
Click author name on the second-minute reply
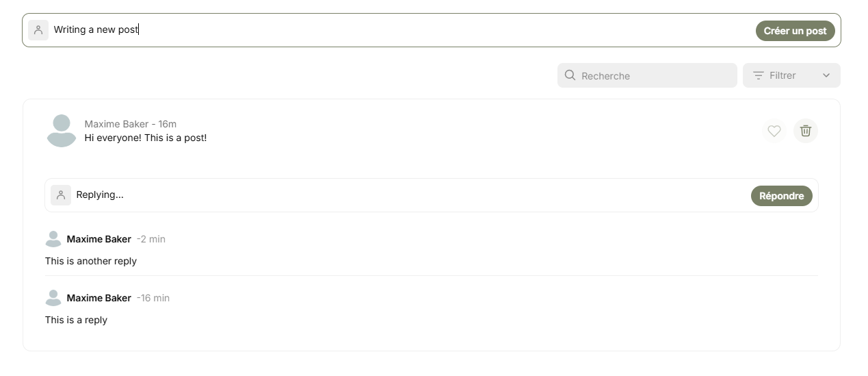tap(99, 239)
